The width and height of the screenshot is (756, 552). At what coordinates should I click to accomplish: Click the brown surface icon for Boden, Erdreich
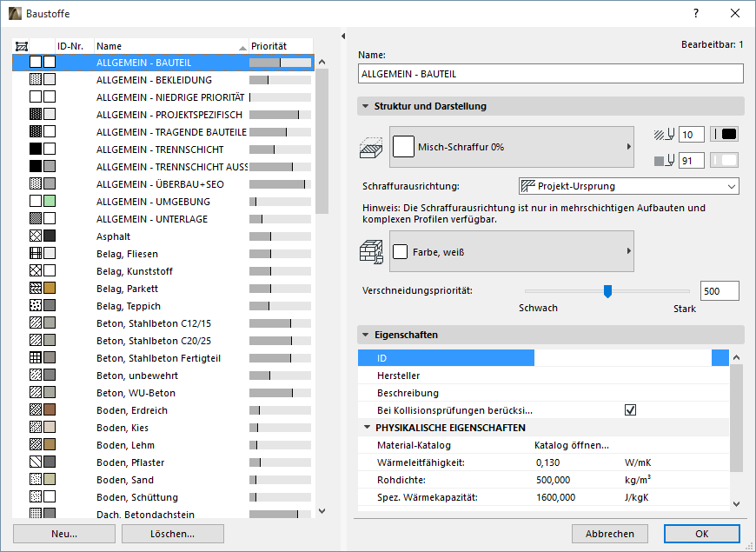click(50, 409)
